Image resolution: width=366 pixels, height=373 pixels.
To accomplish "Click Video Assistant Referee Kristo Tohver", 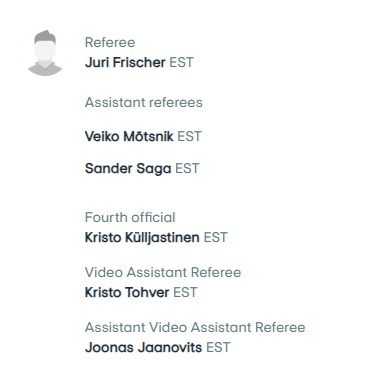I will tap(127, 292).
